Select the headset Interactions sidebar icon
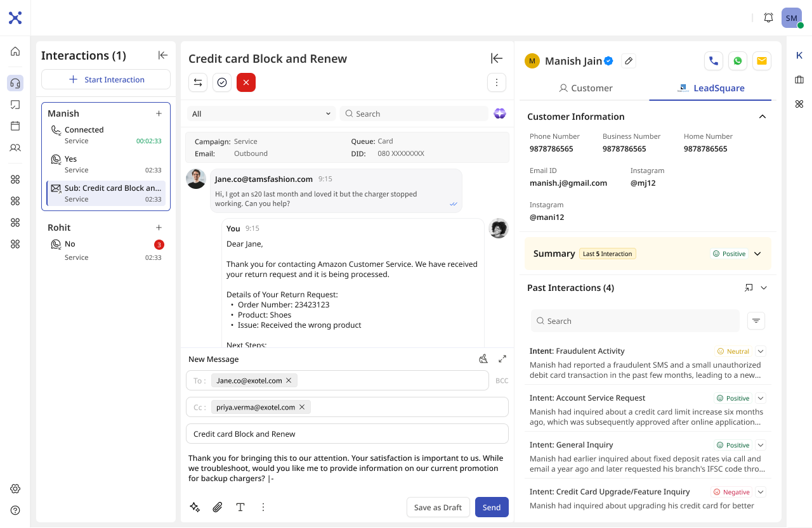 tap(15, 83)
